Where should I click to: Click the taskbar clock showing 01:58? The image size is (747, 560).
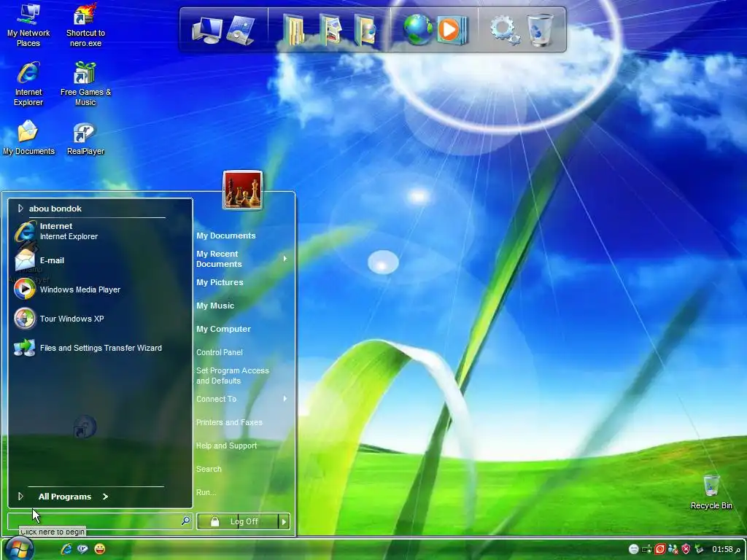[723, 549]
